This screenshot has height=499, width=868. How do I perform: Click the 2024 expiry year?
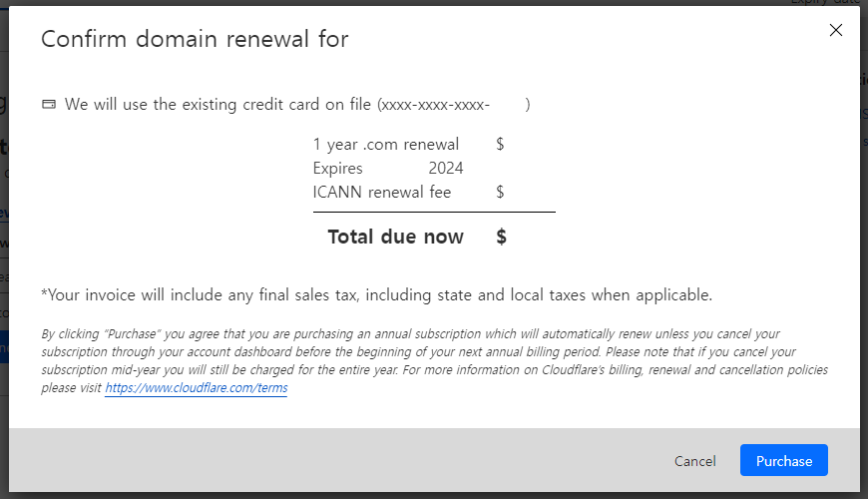pos(446,169)
